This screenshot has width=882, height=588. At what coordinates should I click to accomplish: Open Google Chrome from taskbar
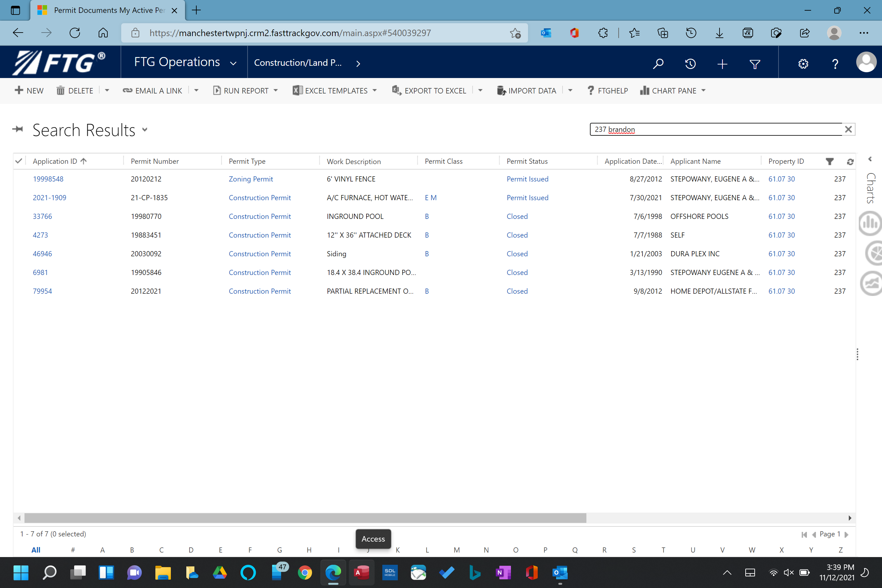coord(305,572)
